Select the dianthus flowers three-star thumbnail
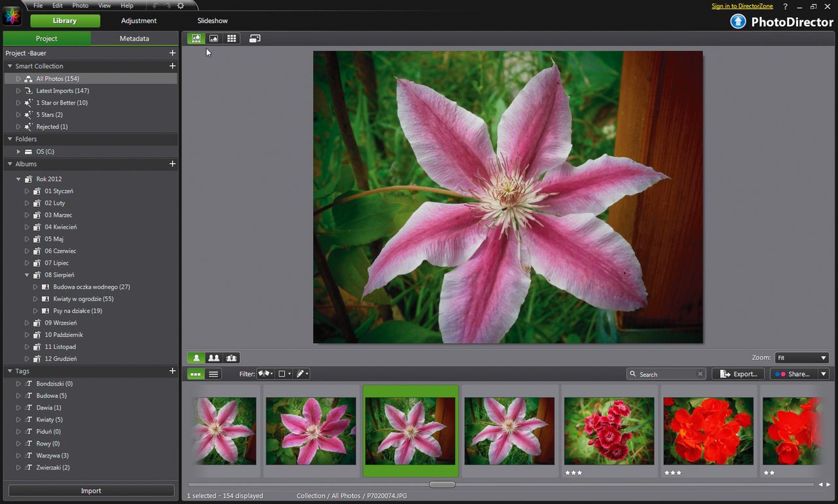838x504 pixels. (609, 431)
